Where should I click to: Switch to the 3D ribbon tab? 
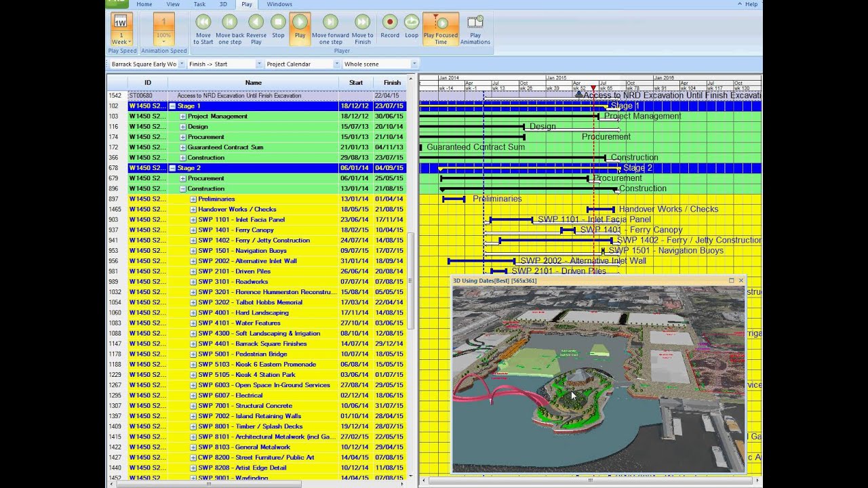point(223,4)
